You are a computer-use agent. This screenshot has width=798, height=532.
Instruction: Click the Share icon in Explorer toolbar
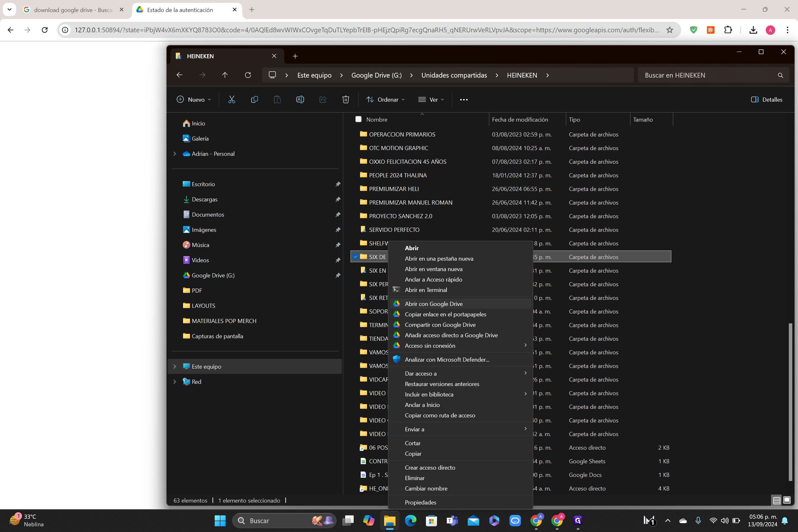[x=323, y=99]
